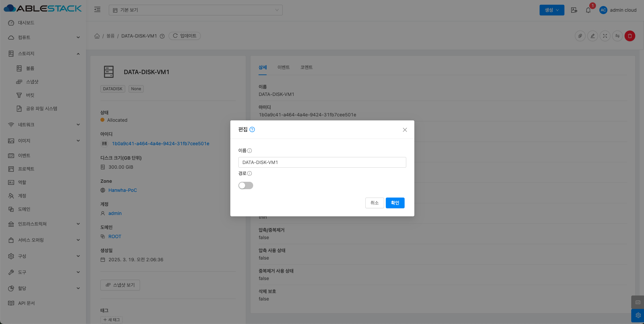Click the info icon beside 이름 label
Image resolution: width=644 pixels, height=324 pixels.
click(249, 151)
